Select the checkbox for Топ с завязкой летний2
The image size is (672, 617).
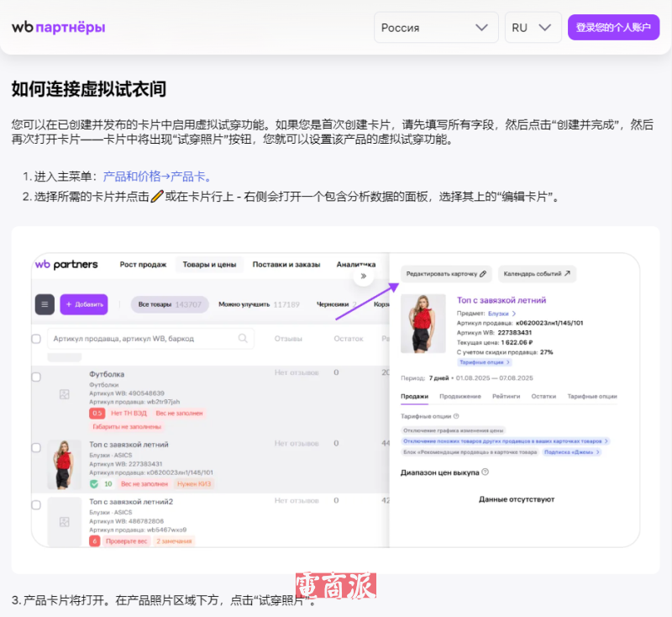pos(36,505)
